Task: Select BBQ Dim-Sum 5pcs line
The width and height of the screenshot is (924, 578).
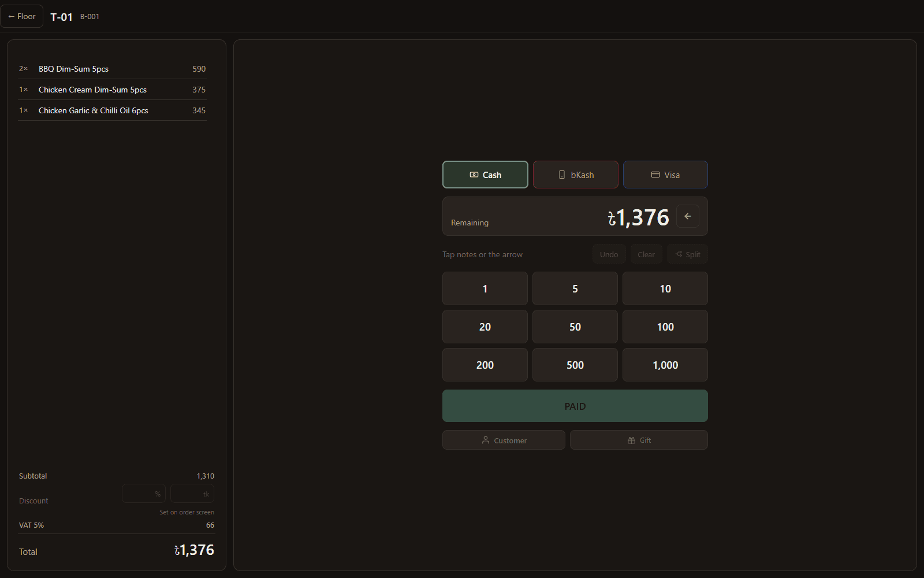Action: [x=112, y=69]
